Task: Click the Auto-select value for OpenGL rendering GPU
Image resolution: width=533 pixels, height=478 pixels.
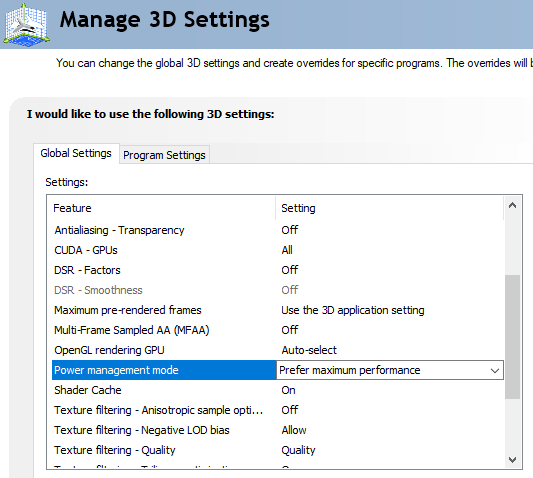Action: pyautogui.click(x=309, y=350)
